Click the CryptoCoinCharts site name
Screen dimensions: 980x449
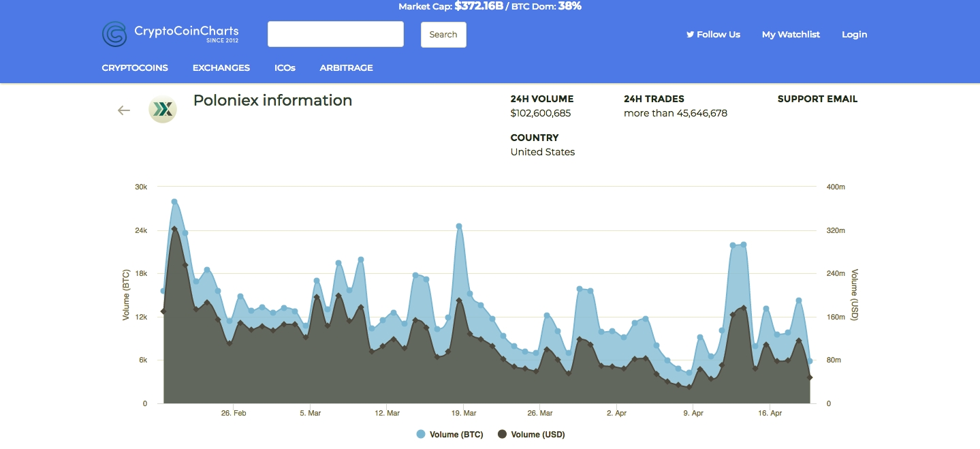187,31
